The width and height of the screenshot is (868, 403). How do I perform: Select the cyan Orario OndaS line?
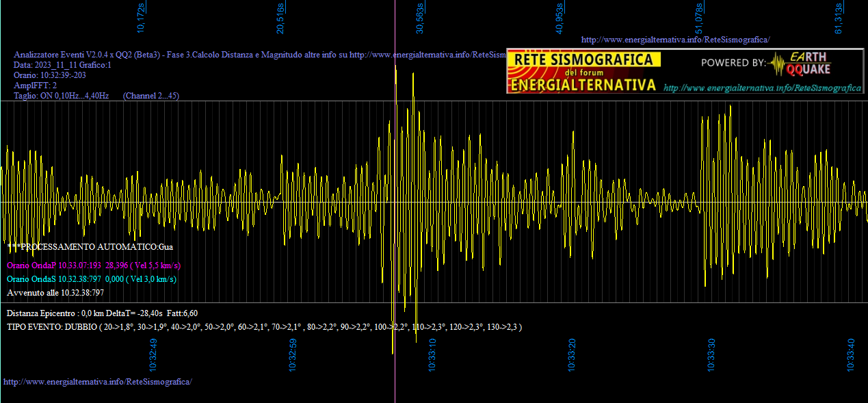[92, 278]
